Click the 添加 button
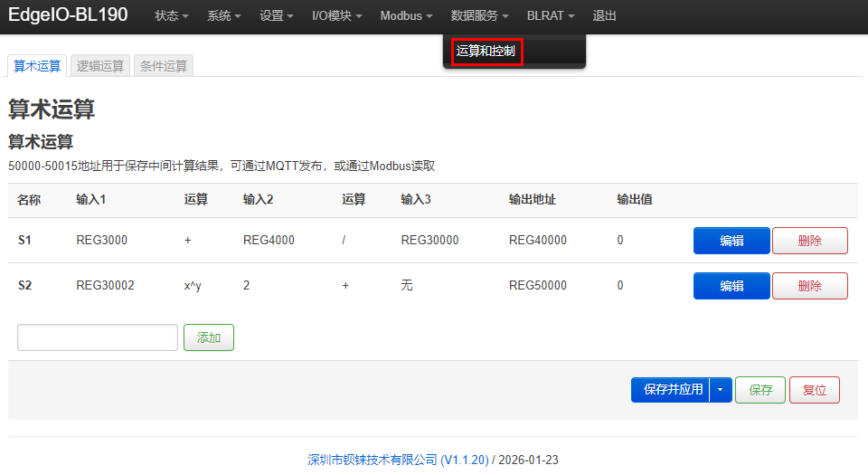 pos(209,337)
